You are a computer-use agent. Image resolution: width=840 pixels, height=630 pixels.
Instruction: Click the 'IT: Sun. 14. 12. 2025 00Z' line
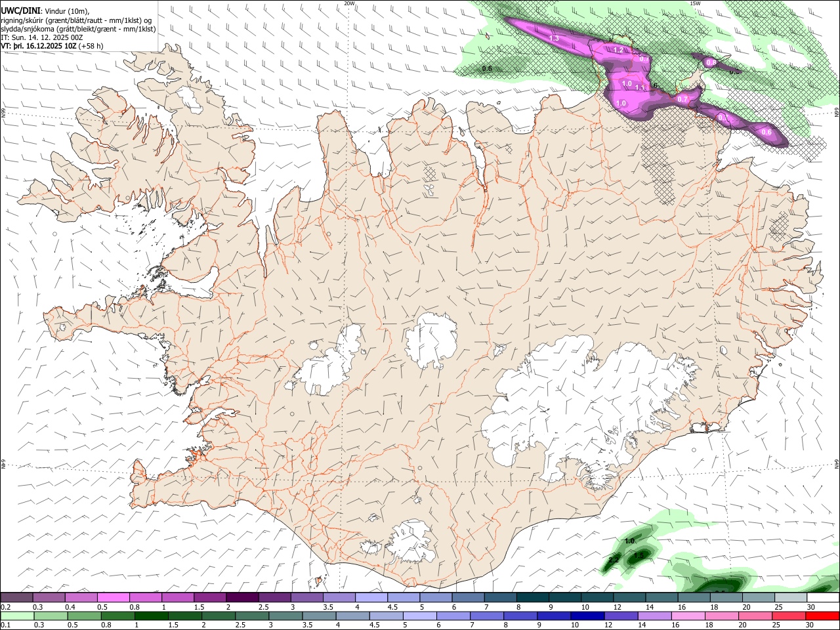(x=42, y=37)
